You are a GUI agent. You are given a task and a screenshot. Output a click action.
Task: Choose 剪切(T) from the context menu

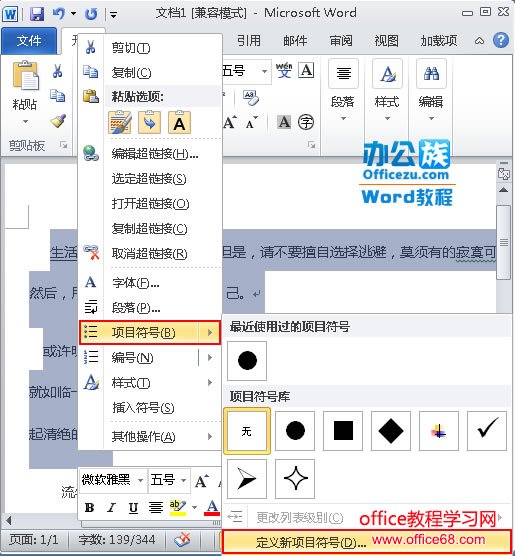pos(150,48)
